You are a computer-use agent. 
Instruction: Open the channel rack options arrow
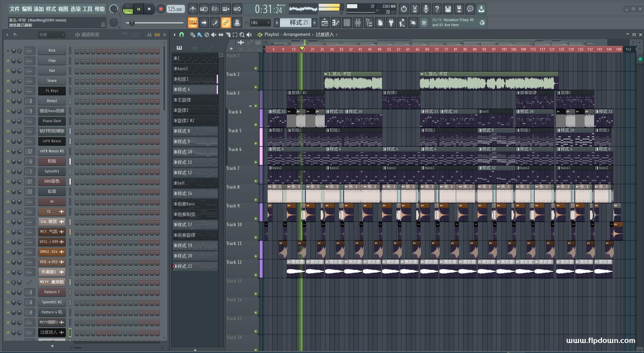pos(7,35)
